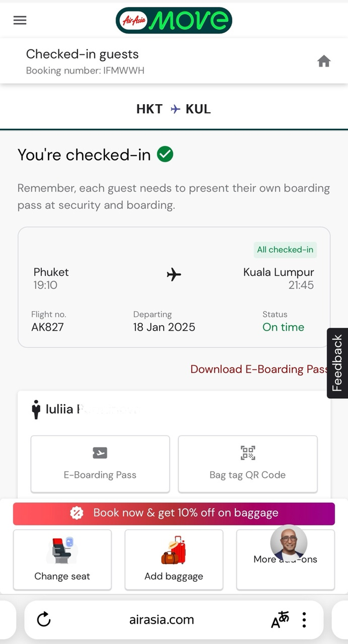The image size is (348, 644).
Task: Open the E-Boarding Pass button
Action: [100, 464]
